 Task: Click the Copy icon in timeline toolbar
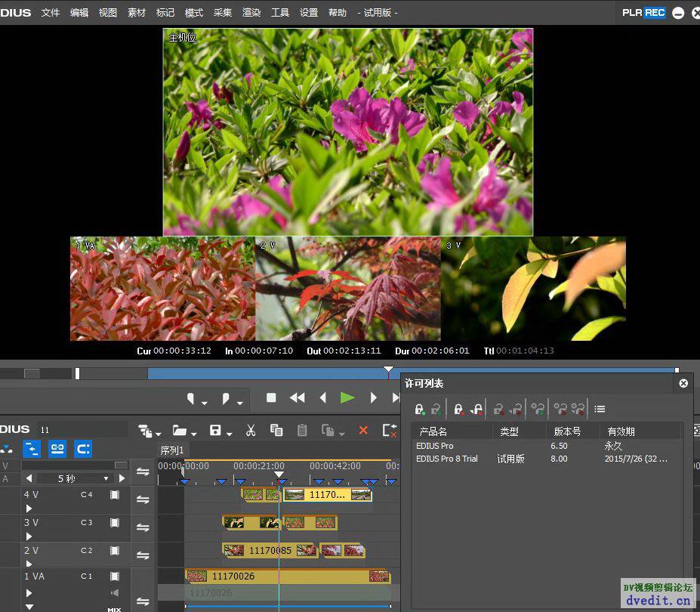tap(276, 430)
